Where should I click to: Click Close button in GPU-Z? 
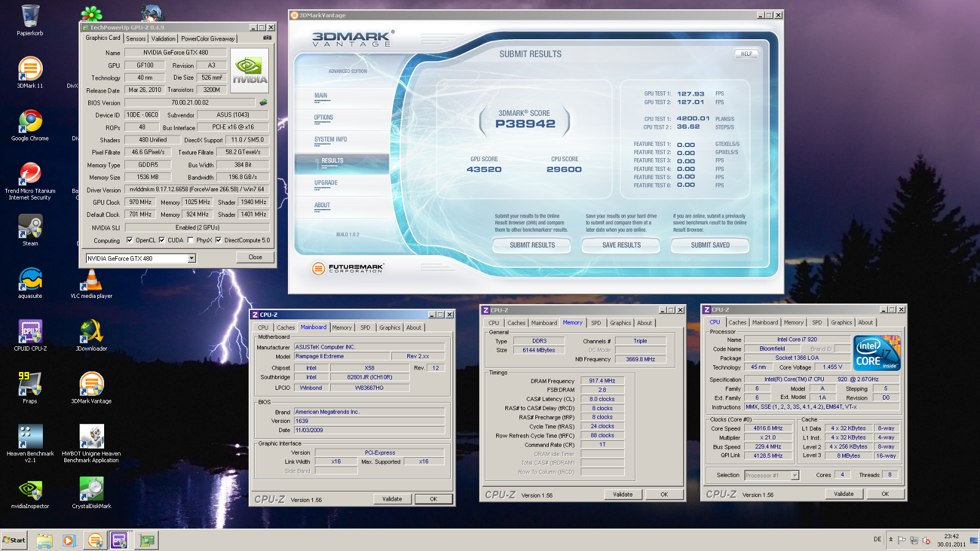(255, 257)
